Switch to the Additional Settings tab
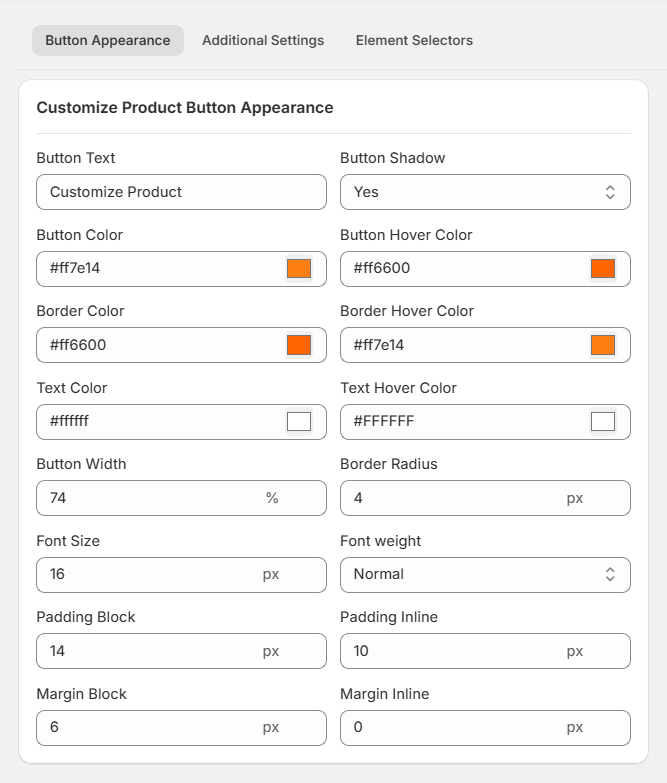 coord(263,41)
